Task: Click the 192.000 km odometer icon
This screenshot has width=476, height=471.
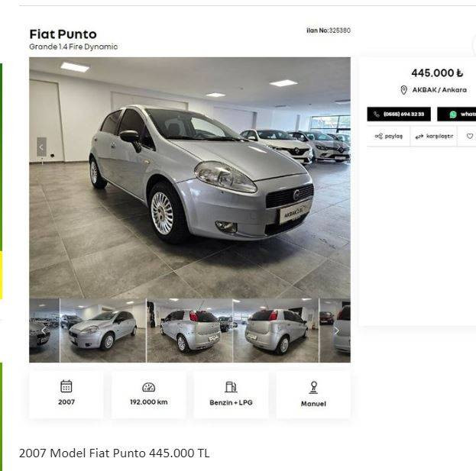Action: point(149,387)
